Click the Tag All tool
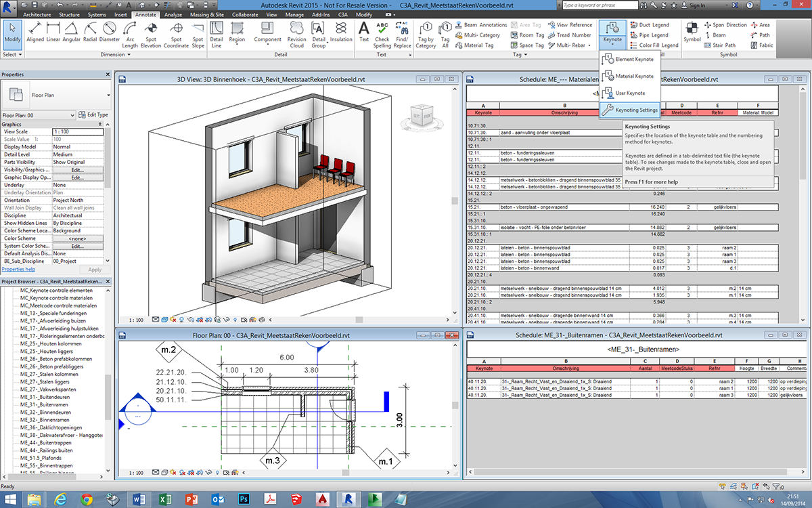Screen dimensions: 812x508 coord(445,35)
